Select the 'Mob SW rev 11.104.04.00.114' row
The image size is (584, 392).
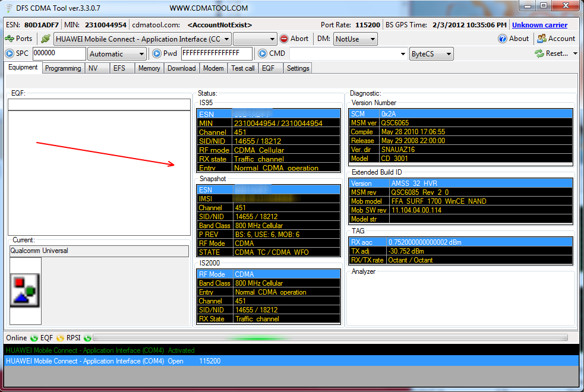point(460,210)
